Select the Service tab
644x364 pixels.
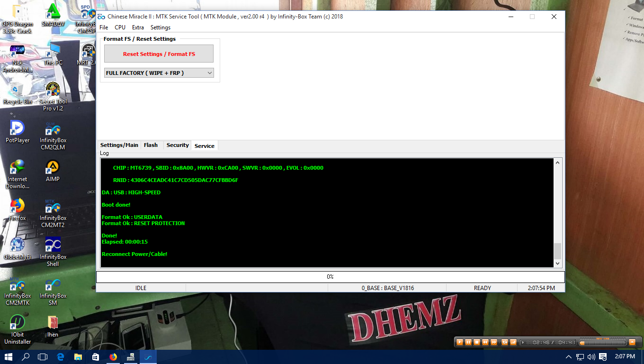coord(205,146)
